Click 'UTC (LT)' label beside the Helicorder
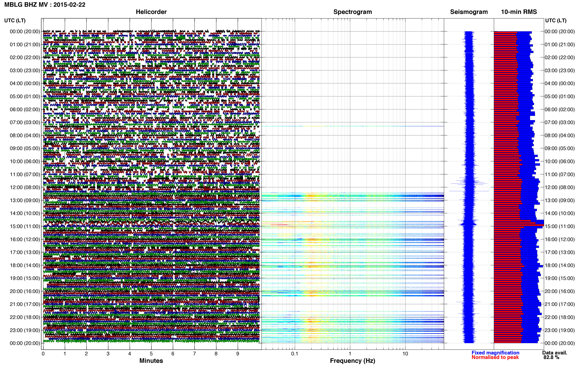Viewport: 588px width, 368px height. [15, 20]
